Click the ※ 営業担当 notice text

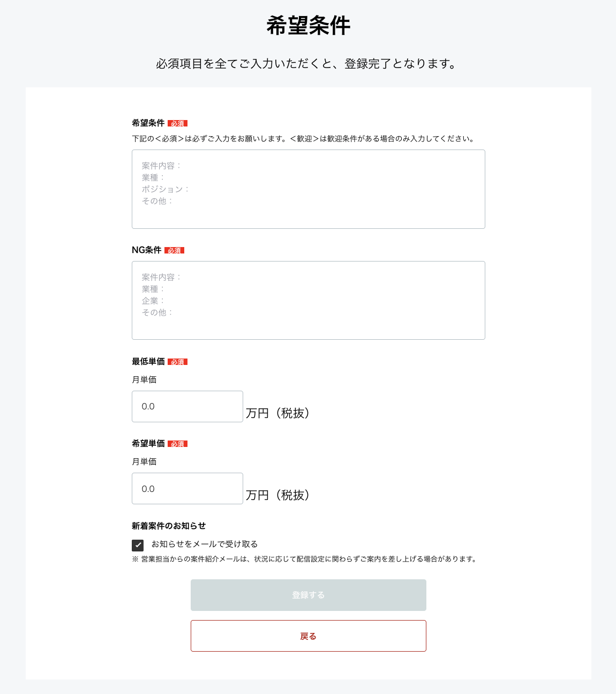click(x=304, y=559)
